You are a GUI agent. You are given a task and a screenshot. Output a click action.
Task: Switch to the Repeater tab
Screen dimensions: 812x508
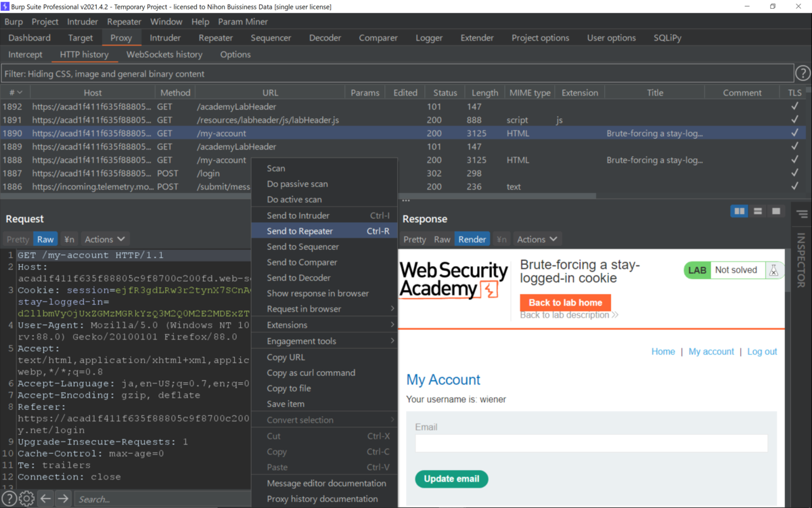click(x=216, y=38)
